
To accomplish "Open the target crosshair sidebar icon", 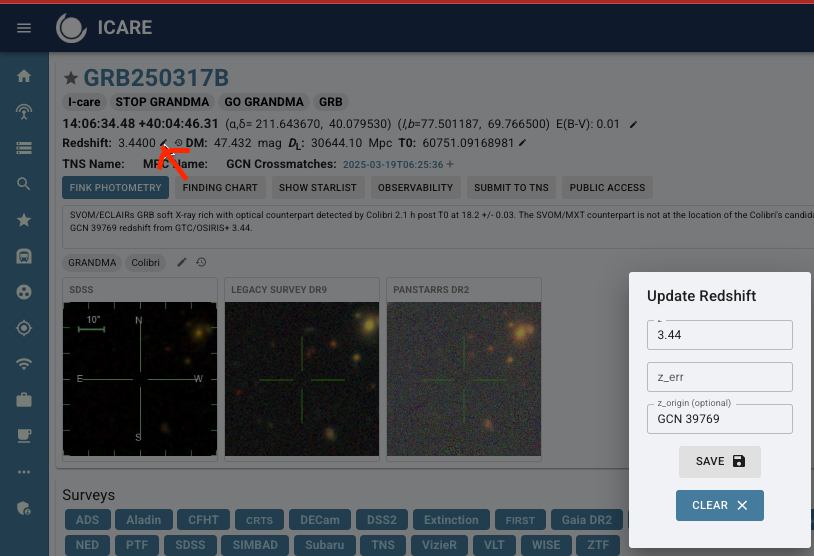I will click(24, 328).
